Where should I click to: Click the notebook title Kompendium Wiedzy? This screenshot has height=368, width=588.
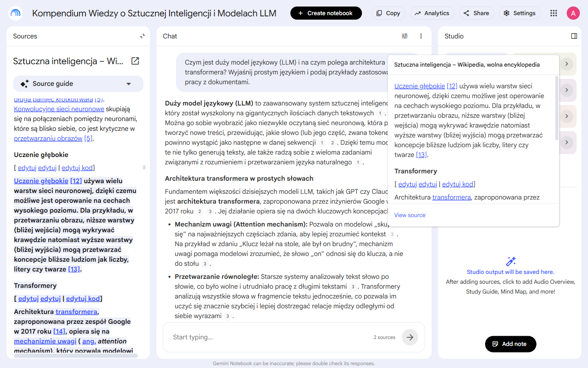154,13
